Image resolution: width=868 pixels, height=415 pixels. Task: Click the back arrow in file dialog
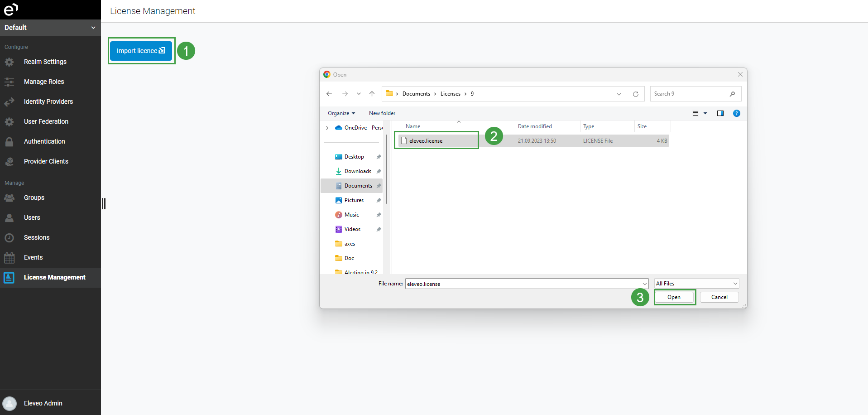(x=329, y=94)
